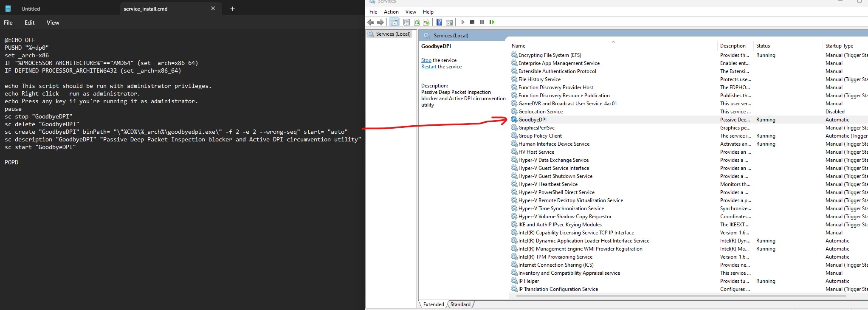Select the Geolocation Service row name

click(x=541, y=112)
